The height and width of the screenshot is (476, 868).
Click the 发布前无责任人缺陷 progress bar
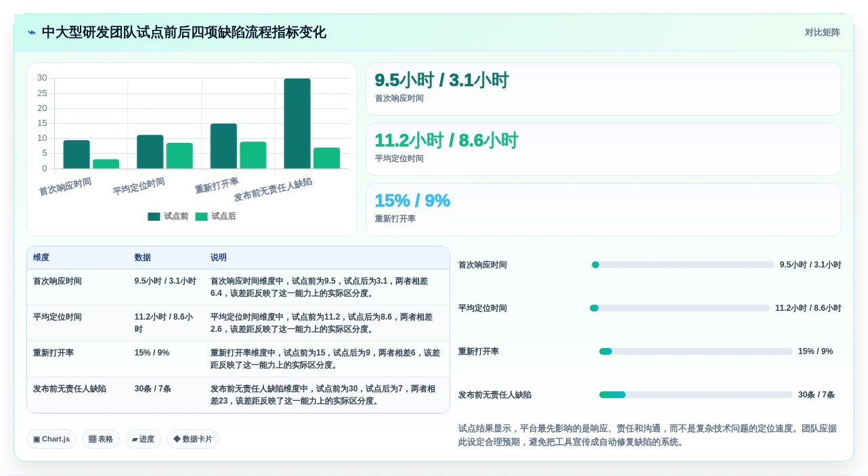coord(696,395)
